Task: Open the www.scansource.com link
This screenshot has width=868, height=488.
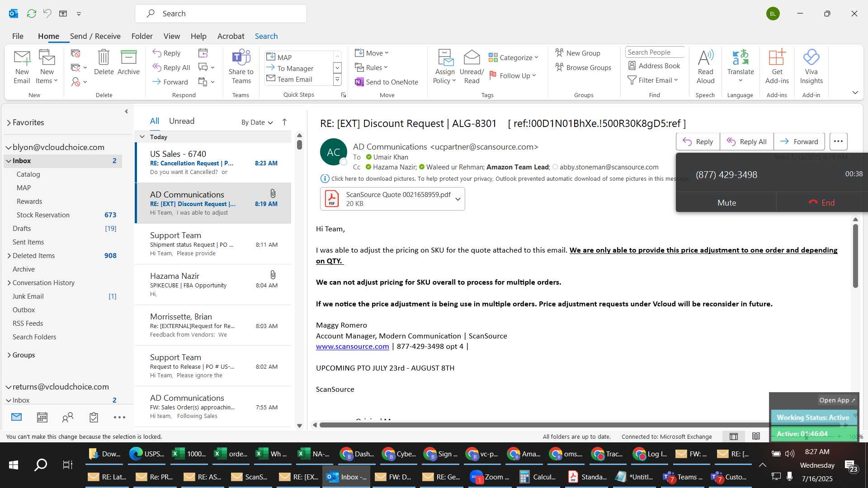Action: [x=352, y=347]
